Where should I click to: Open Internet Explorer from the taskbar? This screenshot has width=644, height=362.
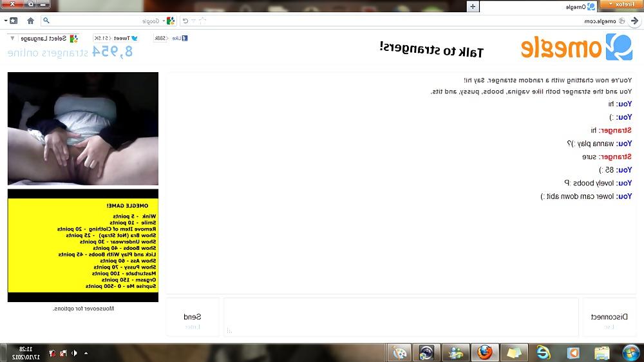(544, 352)
